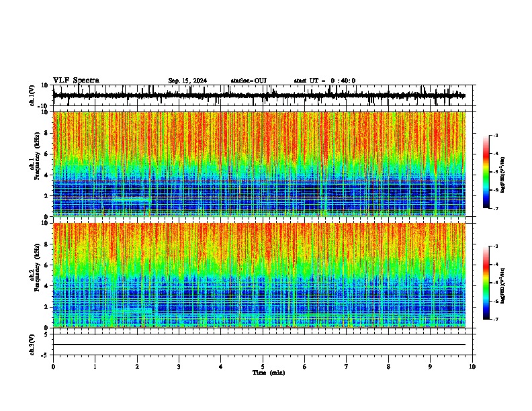The height and width of the screenshot is (411, 532).
Task: Select the "Time (min)" x-axis label
Action: 269,373
